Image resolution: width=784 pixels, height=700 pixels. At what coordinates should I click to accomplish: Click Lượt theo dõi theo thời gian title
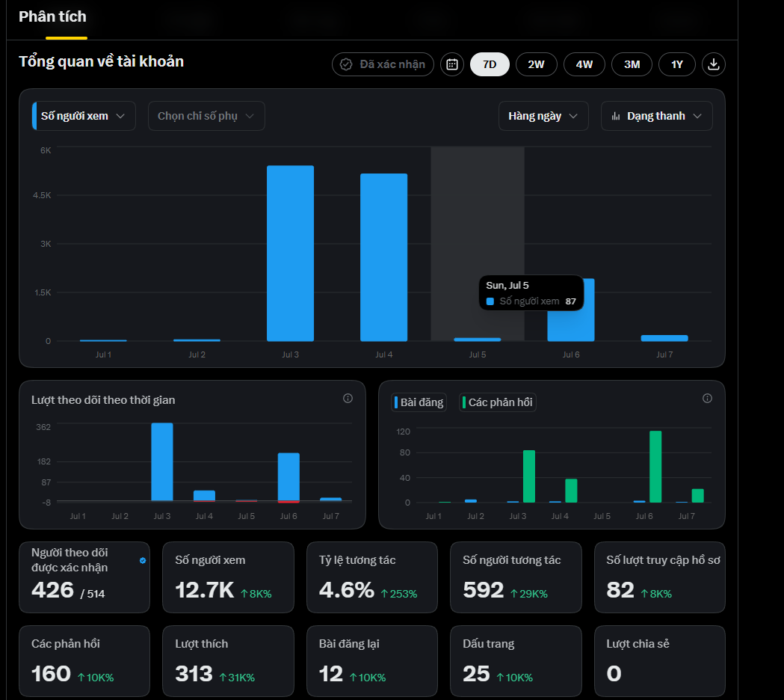point(103,400)
